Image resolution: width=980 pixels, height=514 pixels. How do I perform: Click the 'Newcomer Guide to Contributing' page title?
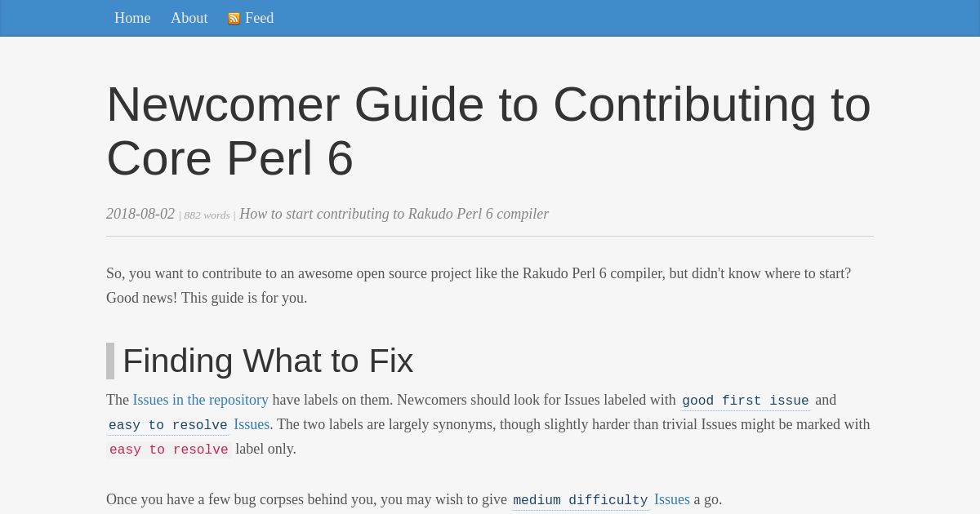488,131
